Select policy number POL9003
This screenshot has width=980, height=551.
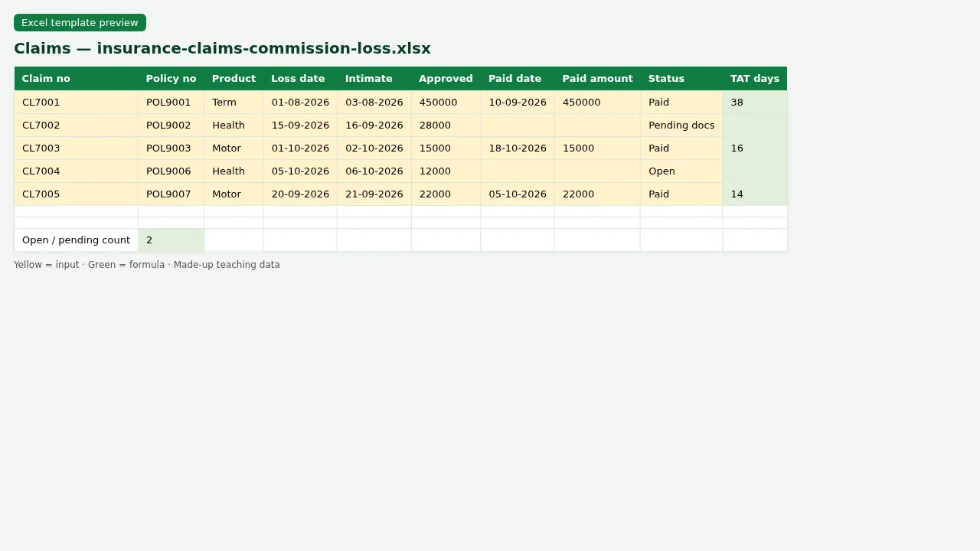pos(171,148)
